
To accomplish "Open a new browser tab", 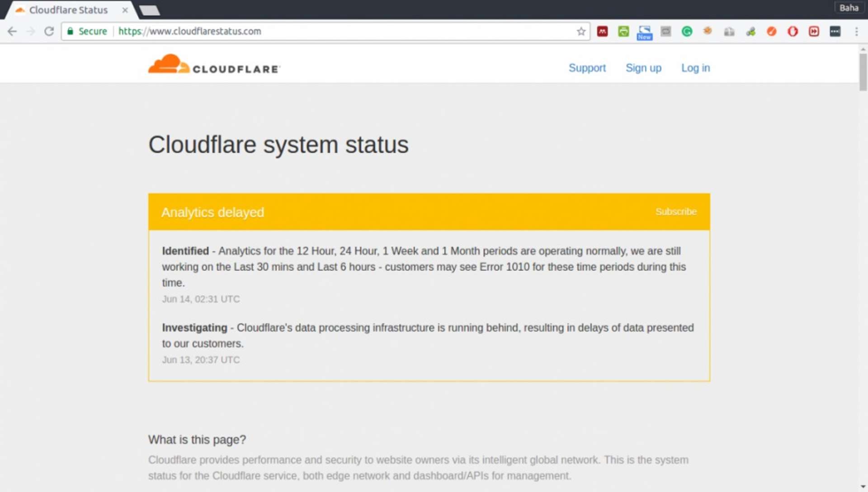I will pos(149,9).
